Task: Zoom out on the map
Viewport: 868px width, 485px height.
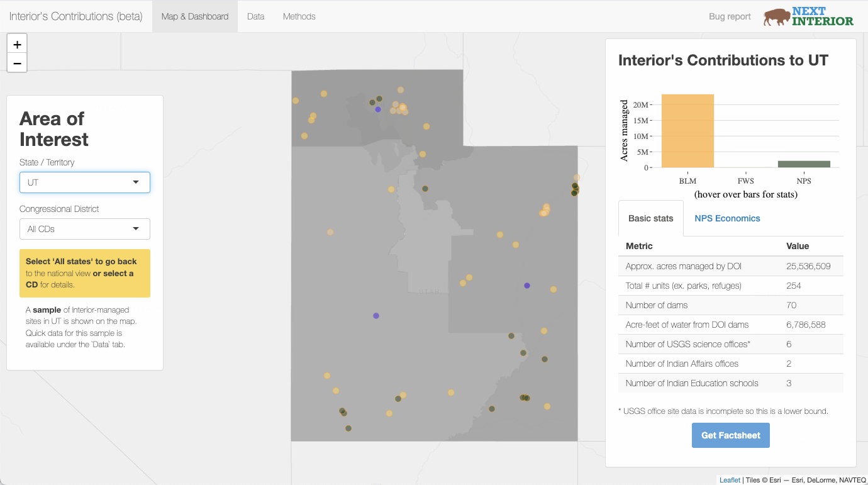Action: tap(17, 64)
